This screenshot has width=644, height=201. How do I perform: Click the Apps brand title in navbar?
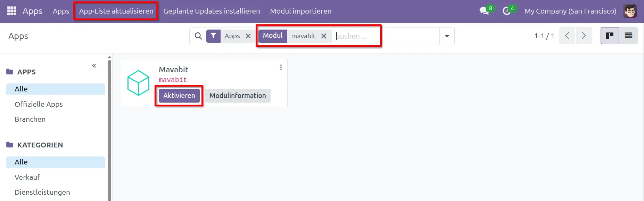tap(32, 11)
